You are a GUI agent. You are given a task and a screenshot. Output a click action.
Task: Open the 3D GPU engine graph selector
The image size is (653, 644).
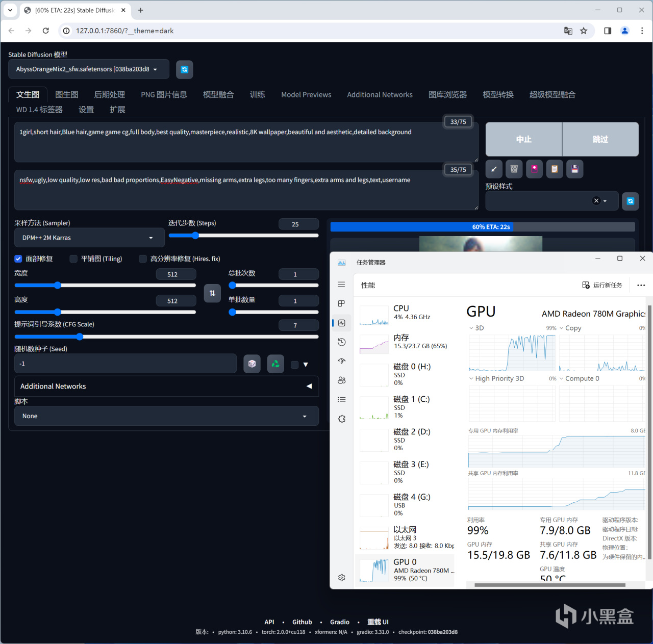(476, 328)
